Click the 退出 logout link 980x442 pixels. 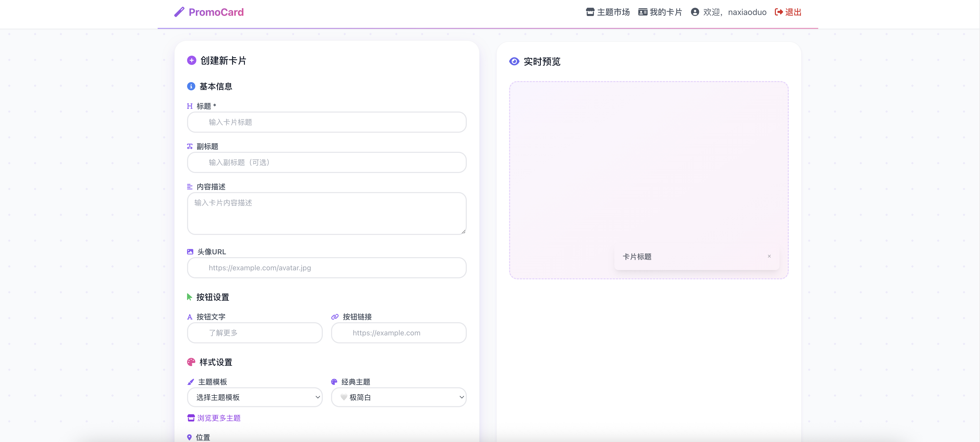(793, 12)
